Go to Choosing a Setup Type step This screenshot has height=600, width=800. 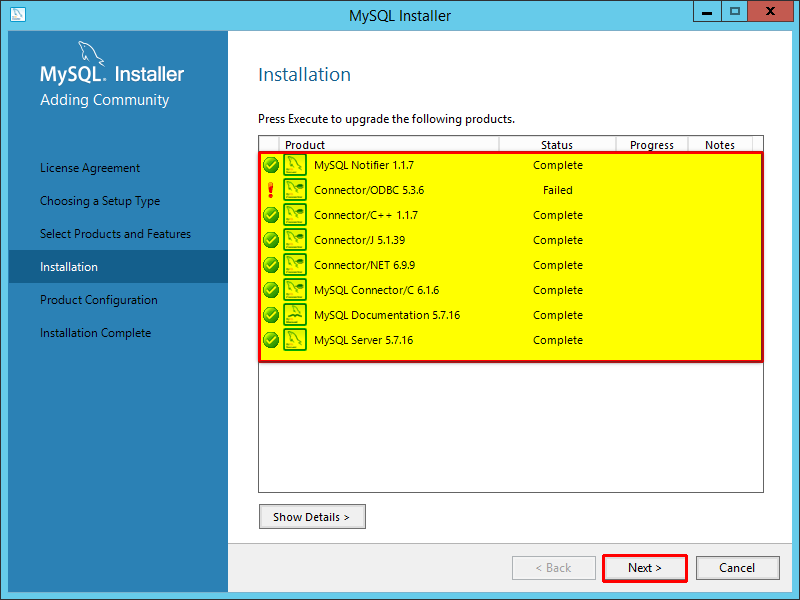100,201
